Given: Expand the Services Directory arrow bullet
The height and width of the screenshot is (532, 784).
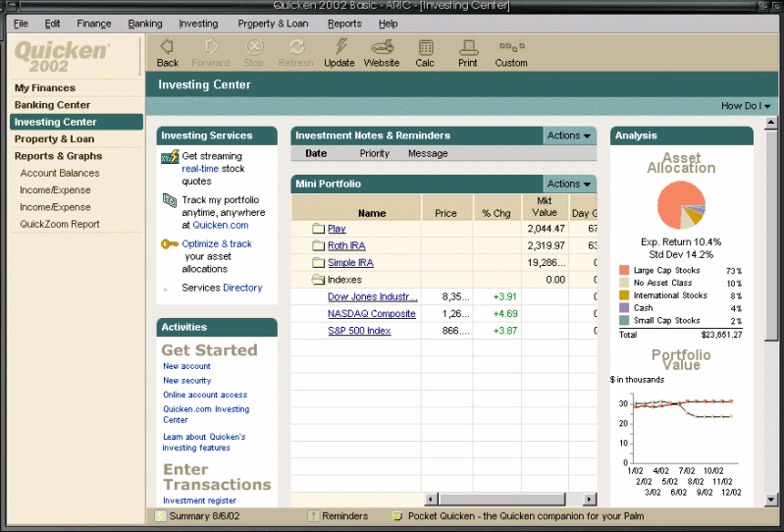Looking at the screenshot, I should [166, 289].
